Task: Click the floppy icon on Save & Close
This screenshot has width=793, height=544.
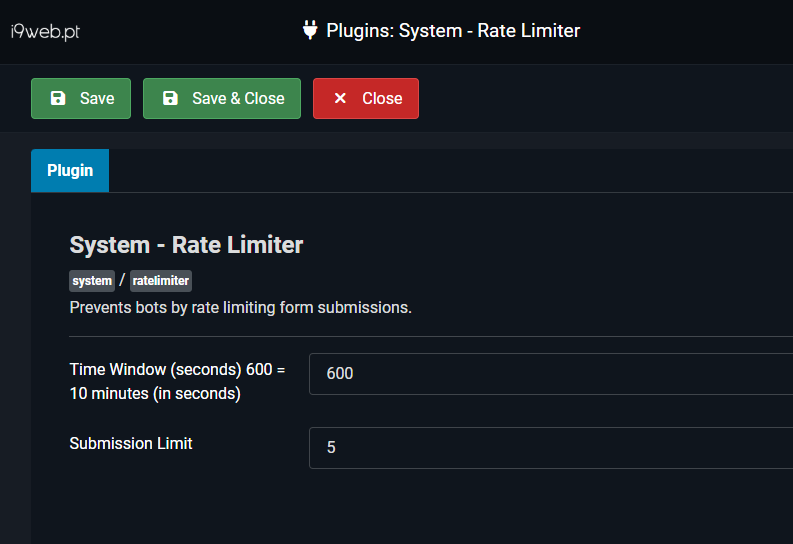Action: point(170,98)
